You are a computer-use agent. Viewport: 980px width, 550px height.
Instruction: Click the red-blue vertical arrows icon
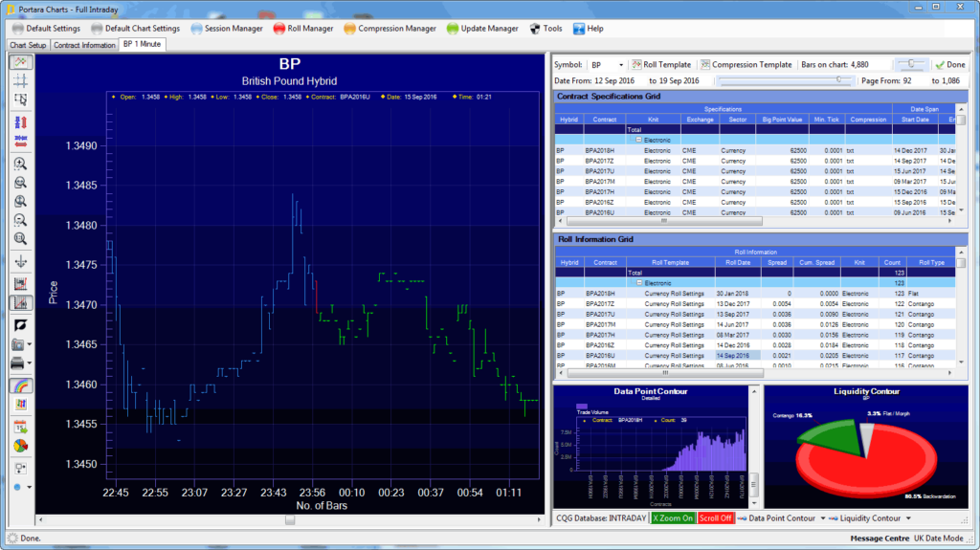[x=21, y=122]
